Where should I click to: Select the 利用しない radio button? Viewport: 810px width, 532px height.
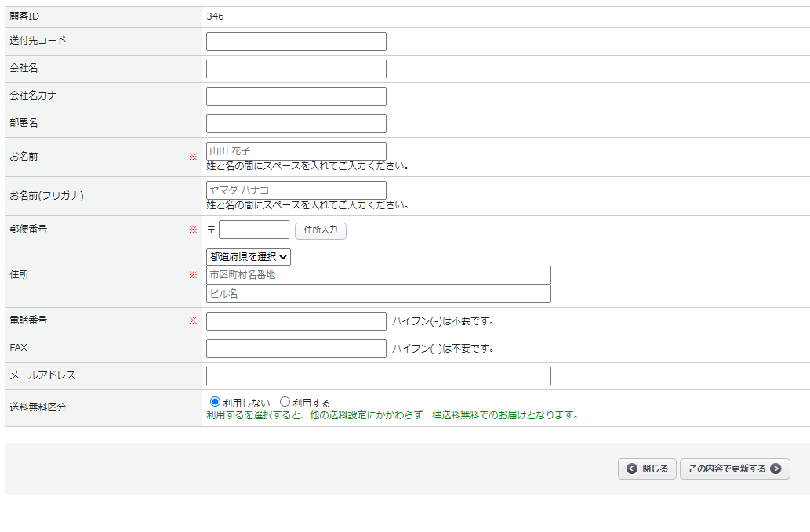click(x=216, y=402)
